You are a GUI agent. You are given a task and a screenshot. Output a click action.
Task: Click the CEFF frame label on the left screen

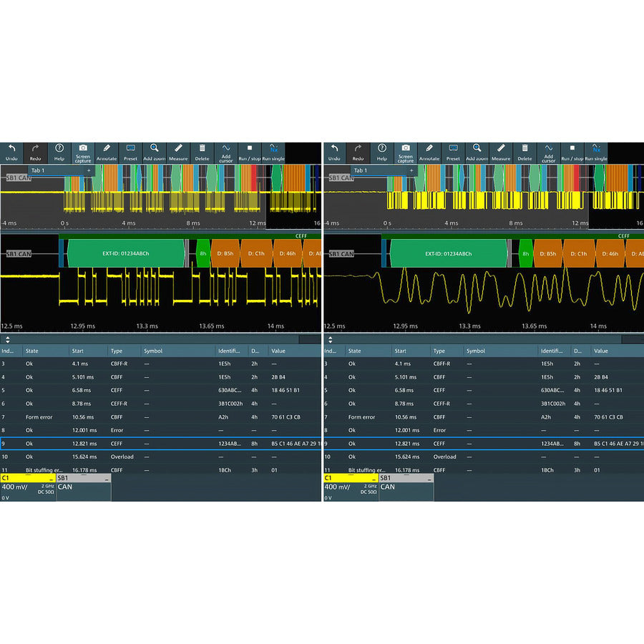[301, 236]
